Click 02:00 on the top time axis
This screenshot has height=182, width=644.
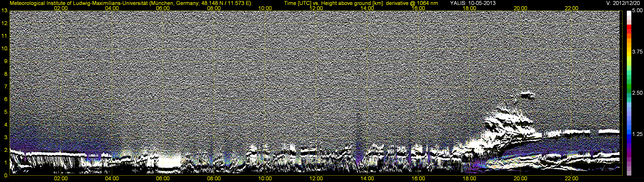61,8
